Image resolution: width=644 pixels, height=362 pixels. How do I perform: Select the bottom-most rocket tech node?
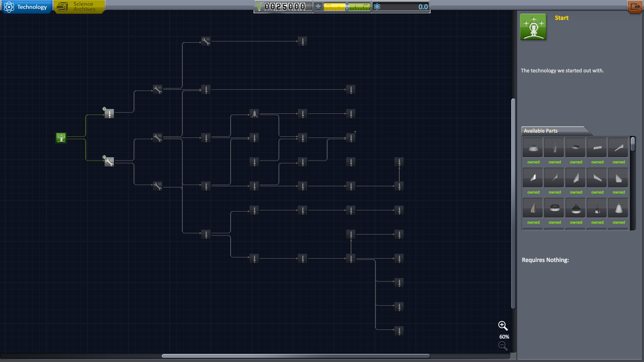pyautogui.click(x=399, y=331)
